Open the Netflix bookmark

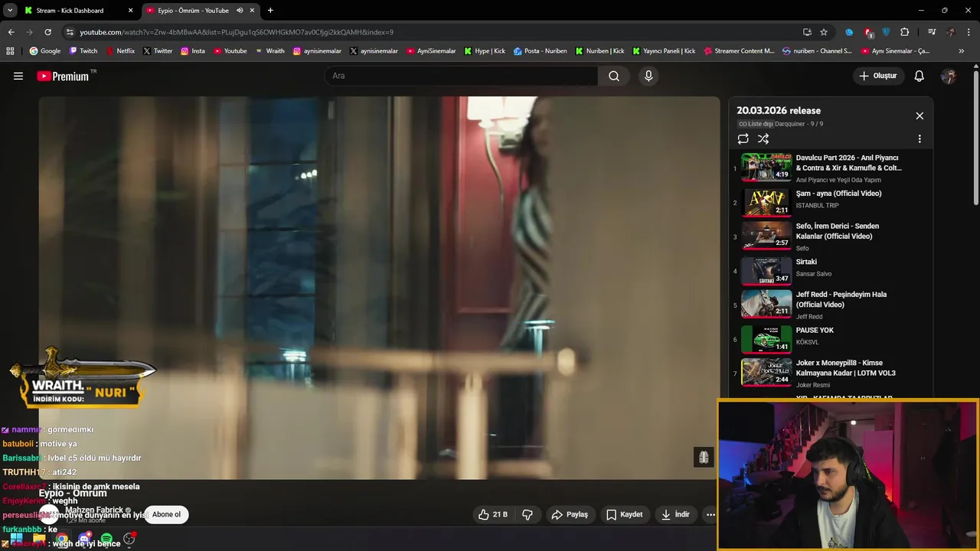[x=120, y=51]
